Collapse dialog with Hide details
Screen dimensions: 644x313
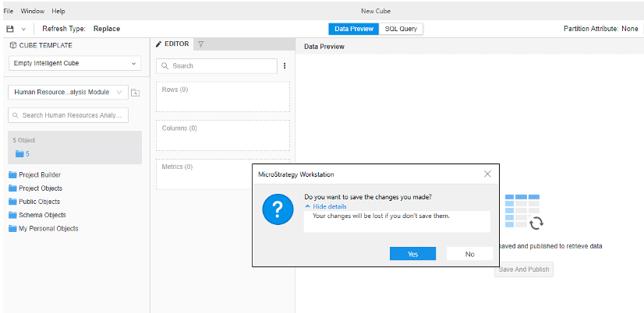pos(325,206)
